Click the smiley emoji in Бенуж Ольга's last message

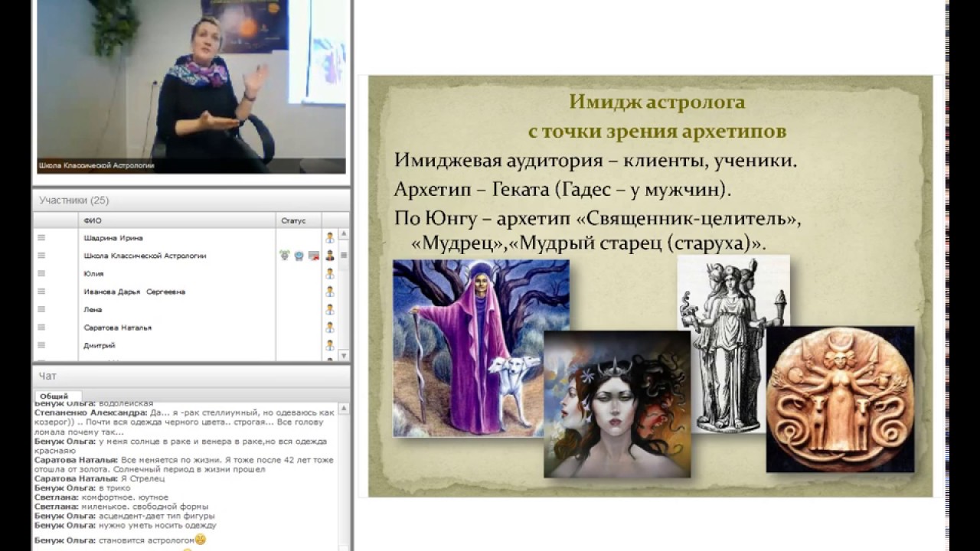click(x=201, y=540)
